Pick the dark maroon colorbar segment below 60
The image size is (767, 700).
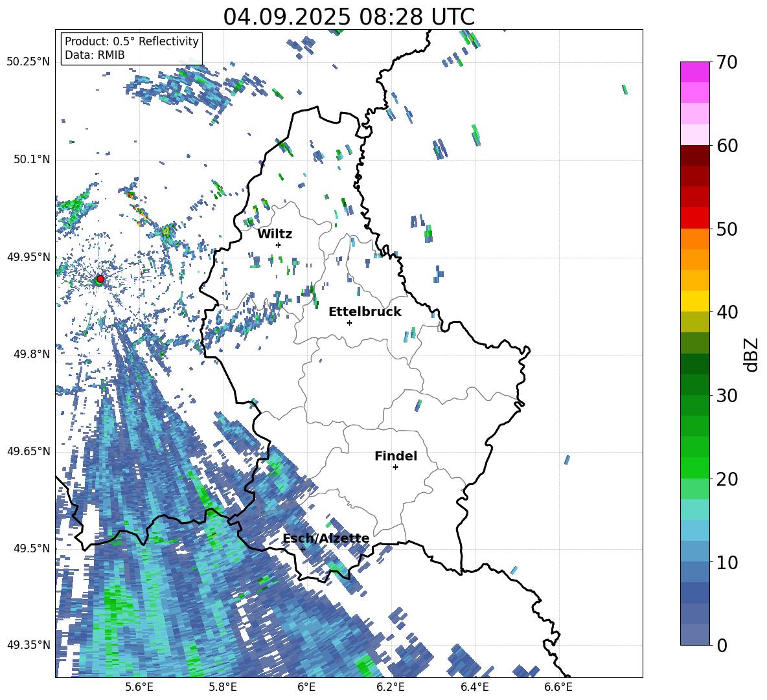click(x=694, y=155)
